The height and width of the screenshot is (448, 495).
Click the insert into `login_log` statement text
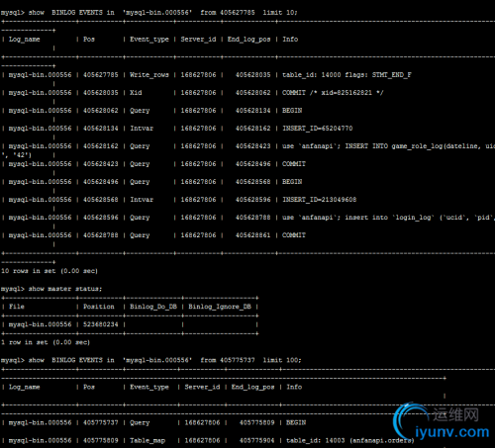pyautogui.click(x=388, y=218)
